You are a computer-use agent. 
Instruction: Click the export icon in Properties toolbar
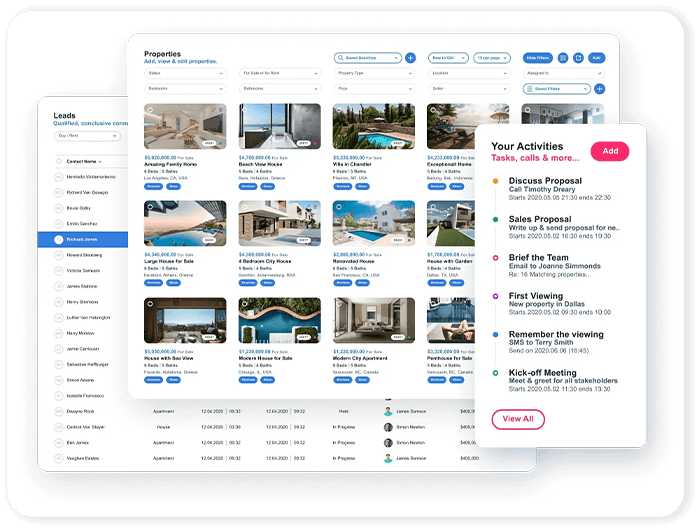point(578,58)
